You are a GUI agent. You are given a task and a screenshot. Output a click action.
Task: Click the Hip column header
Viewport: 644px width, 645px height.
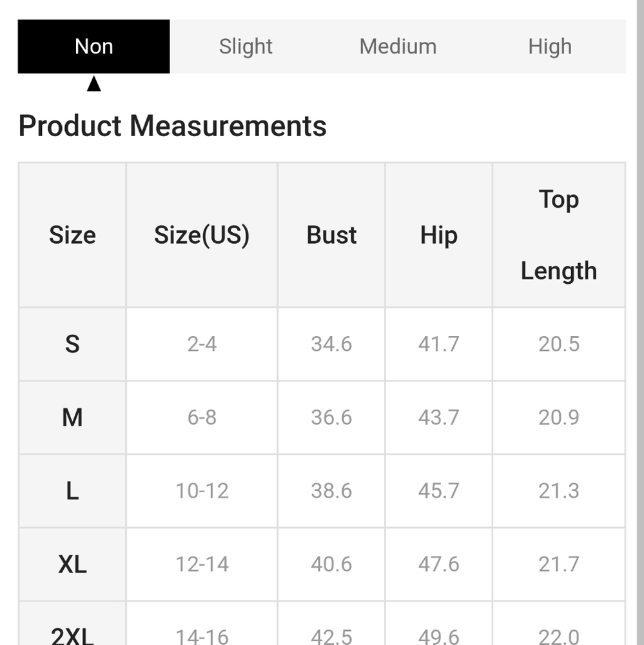pyautogui.click(x=439, y=235)
